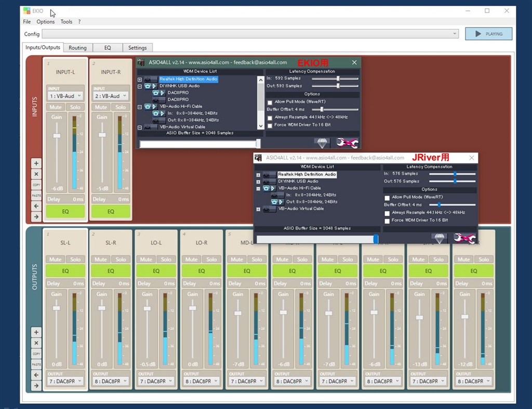Open the INPUT-L source dropdown showing 1 : VB-Aud
This screenshot has width=532, height=409.
point(65,96)
